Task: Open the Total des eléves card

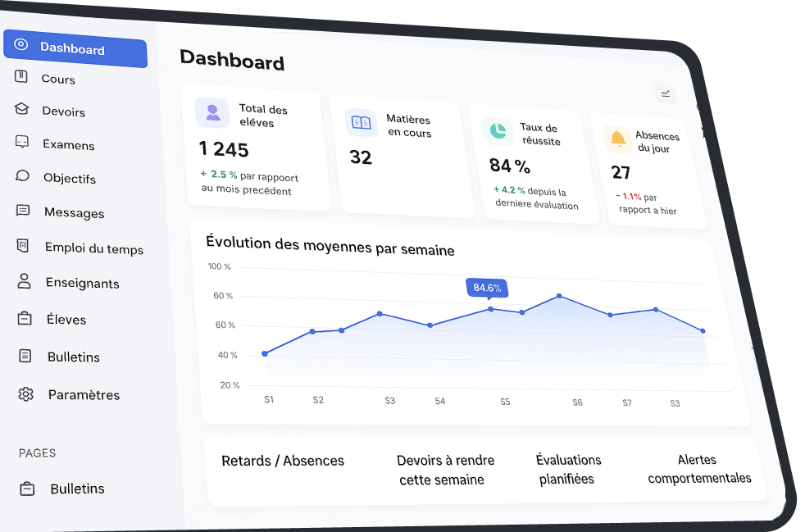Action: click(x=253, y=148)
